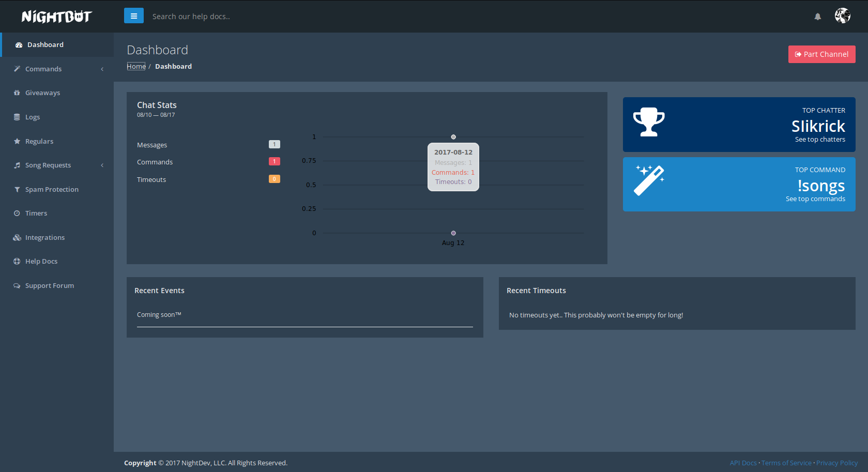Click the Aug 12 axis label

tap(453, 243)
